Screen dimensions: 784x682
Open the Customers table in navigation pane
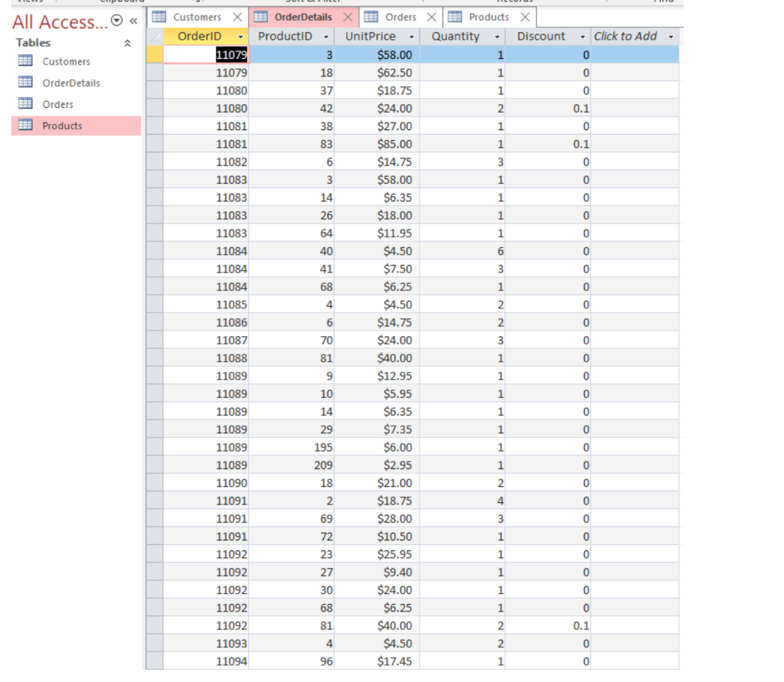coord(66,61)
